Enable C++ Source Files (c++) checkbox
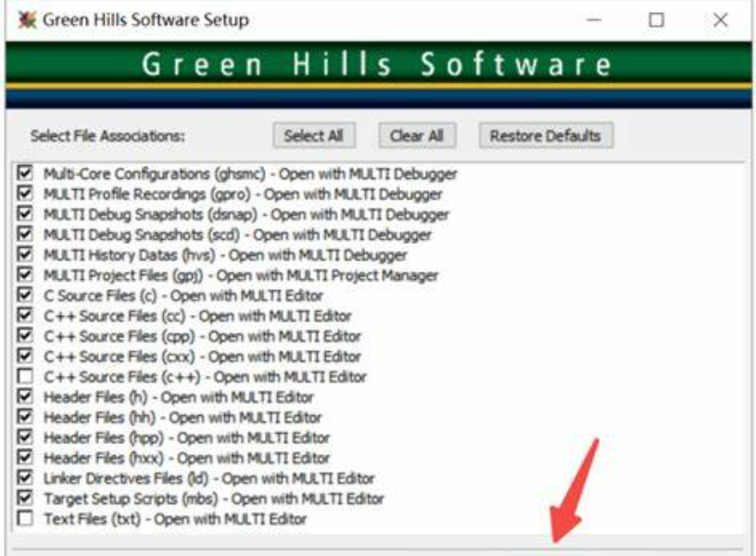The width and height of the screenshot is (756, 556). pyautogui.click(x=25, y=376)
